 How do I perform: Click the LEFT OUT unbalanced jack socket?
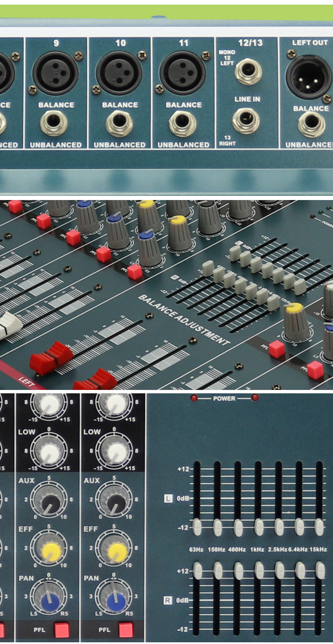[312, 125]
